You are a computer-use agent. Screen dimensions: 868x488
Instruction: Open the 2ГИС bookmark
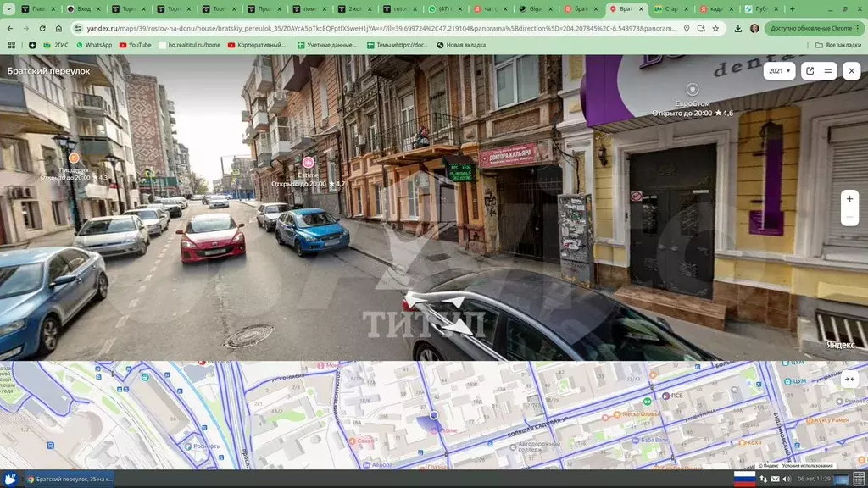point(56,45)
